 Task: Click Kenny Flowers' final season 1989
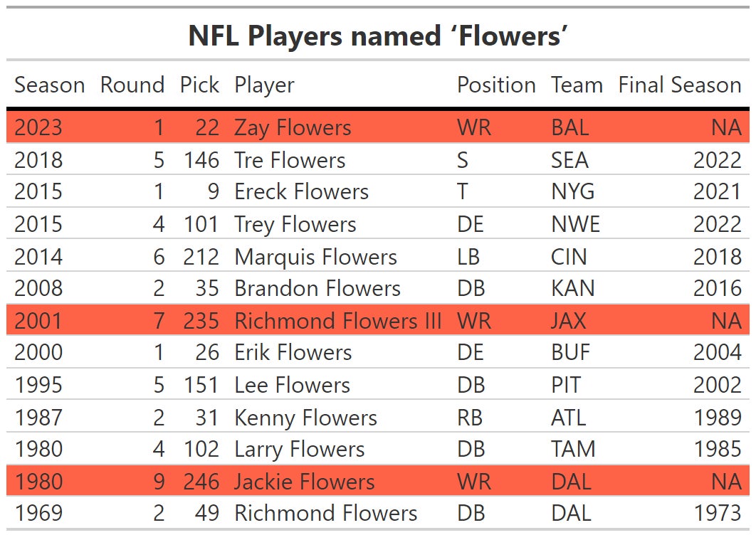point(717,418)
